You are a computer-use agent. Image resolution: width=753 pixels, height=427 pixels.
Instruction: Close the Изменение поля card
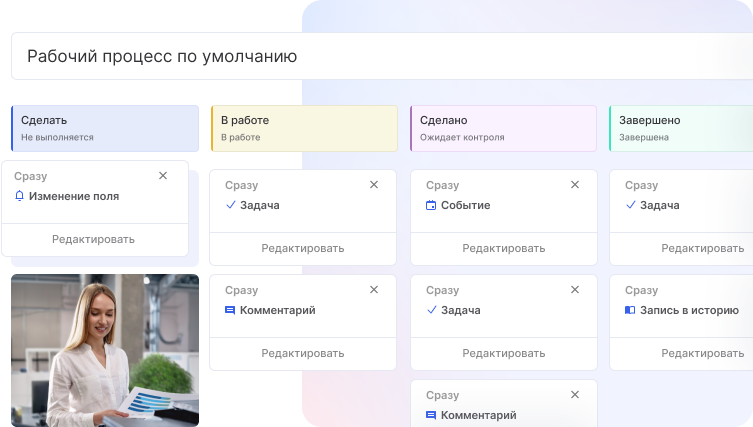pos(163,176)
